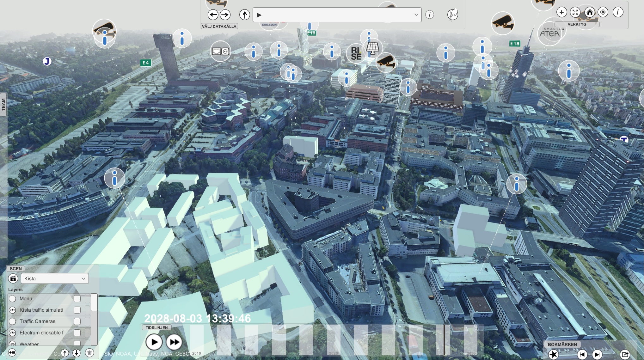Image resolution: width=644 pixels, height=360 pixels.
Task: Click the bookmark star icon
Action: 553,354
